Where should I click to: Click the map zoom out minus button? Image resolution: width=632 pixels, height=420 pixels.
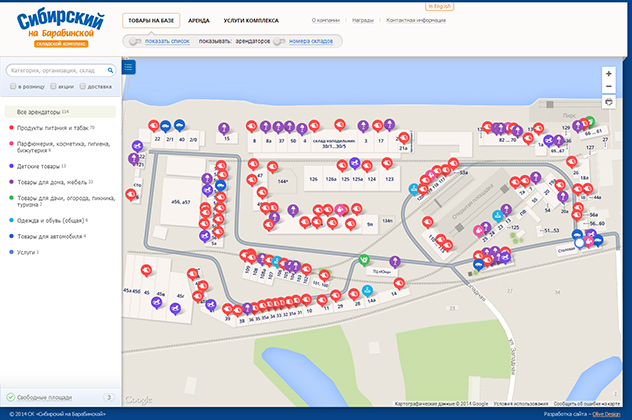(x=609, y=86)
